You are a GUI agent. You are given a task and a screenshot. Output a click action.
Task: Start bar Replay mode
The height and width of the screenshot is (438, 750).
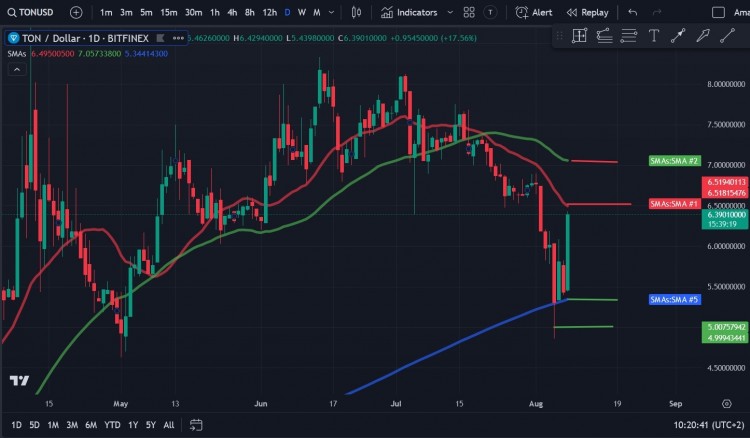[x=587, y=12]
